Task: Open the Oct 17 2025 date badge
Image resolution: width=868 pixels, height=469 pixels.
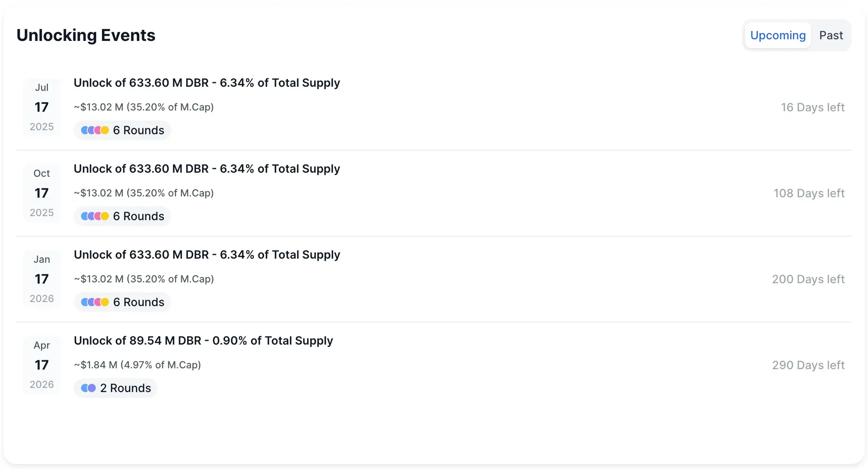Action: click(x=42, y=193)
